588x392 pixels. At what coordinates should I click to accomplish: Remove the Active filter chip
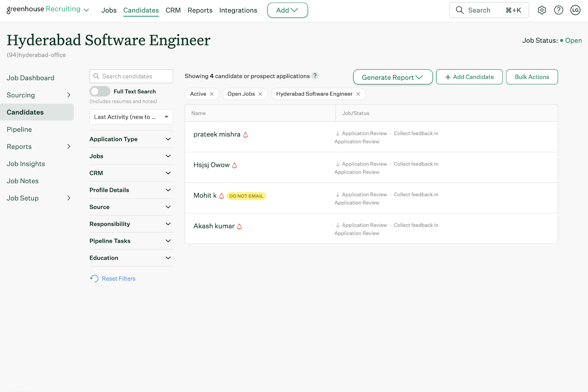pyautogui.click(x=212, y=94)
